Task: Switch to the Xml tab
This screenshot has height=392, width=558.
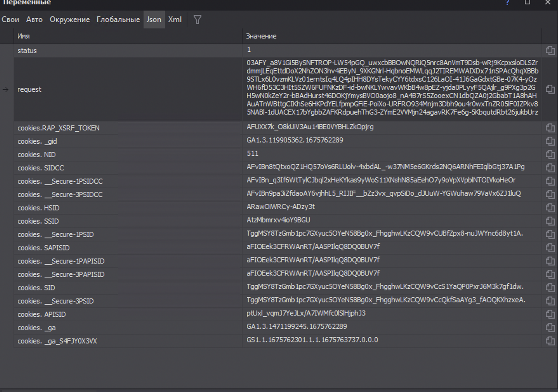Action: coord(175,20)
